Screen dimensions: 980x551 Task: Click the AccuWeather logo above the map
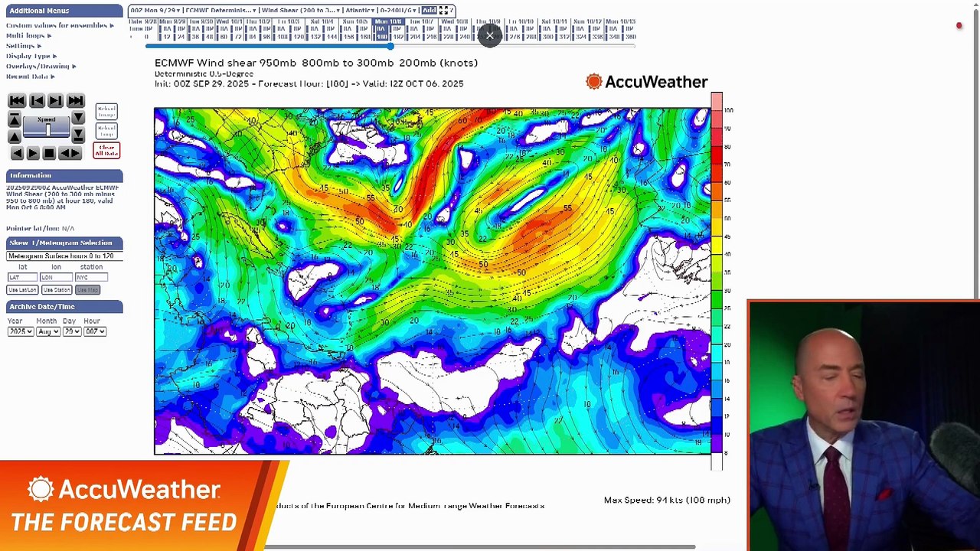point(647,82)
